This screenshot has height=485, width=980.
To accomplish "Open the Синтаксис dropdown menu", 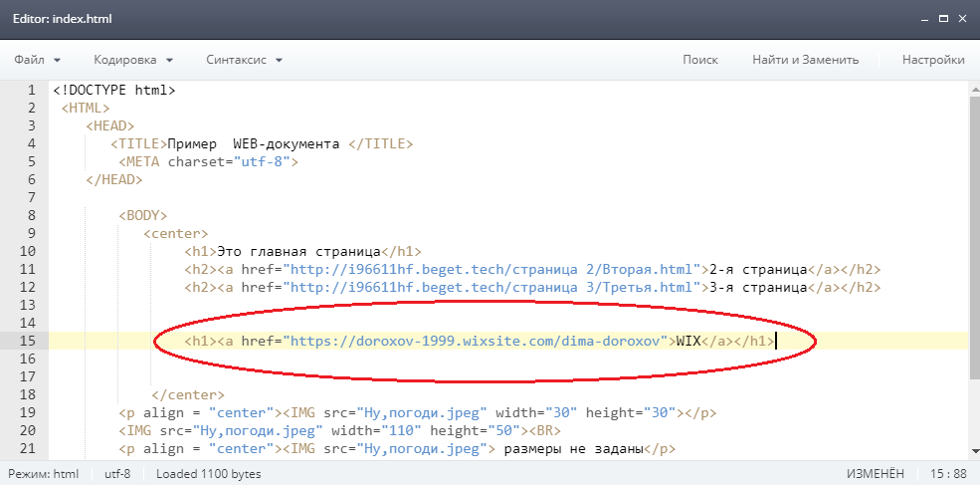I will pyautogui.click(x=245, y=60).
